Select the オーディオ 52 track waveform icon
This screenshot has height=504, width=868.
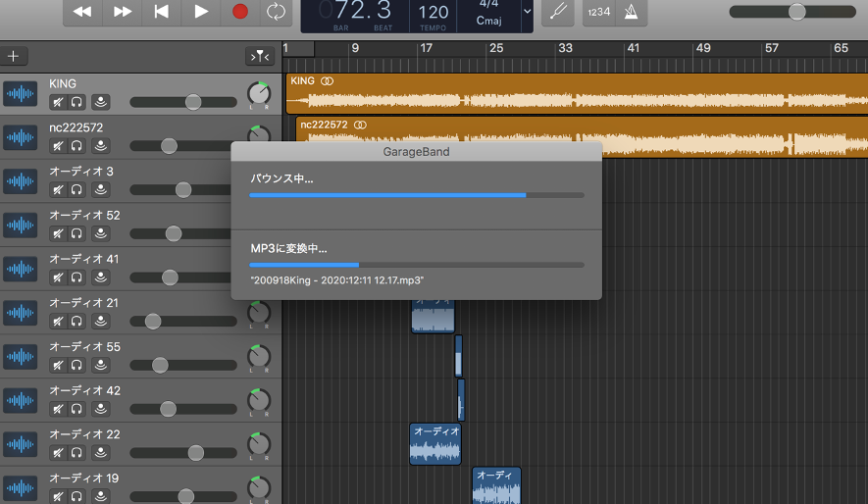pos(20,225)
